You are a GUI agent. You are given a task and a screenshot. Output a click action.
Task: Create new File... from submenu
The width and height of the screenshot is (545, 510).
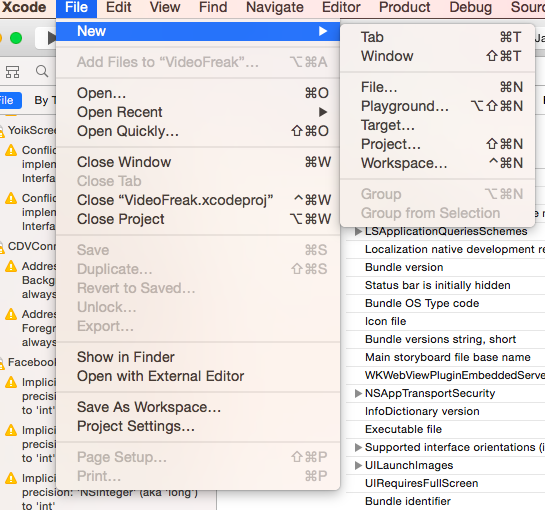(437, 87)
